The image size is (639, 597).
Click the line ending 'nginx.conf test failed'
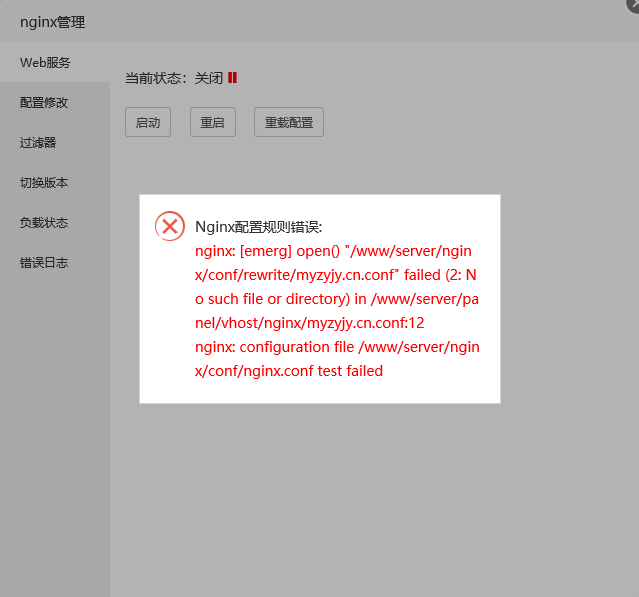(x=289, y=371)
